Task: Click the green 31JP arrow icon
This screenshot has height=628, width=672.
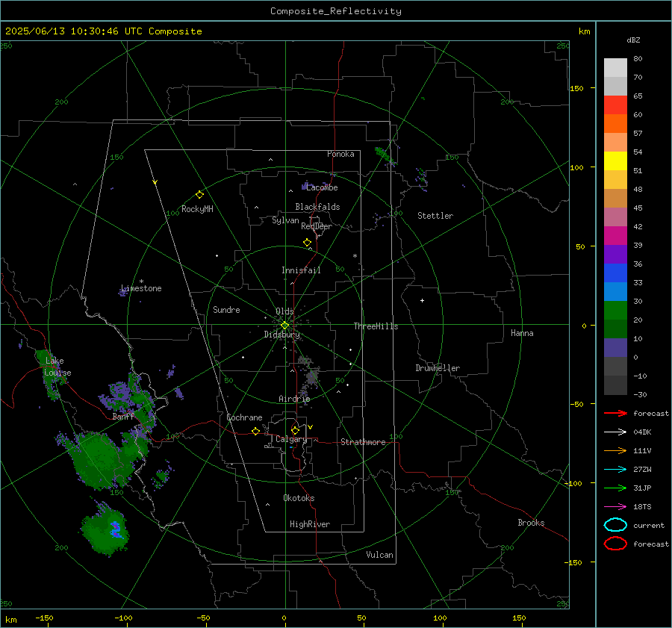Action: 615,488
